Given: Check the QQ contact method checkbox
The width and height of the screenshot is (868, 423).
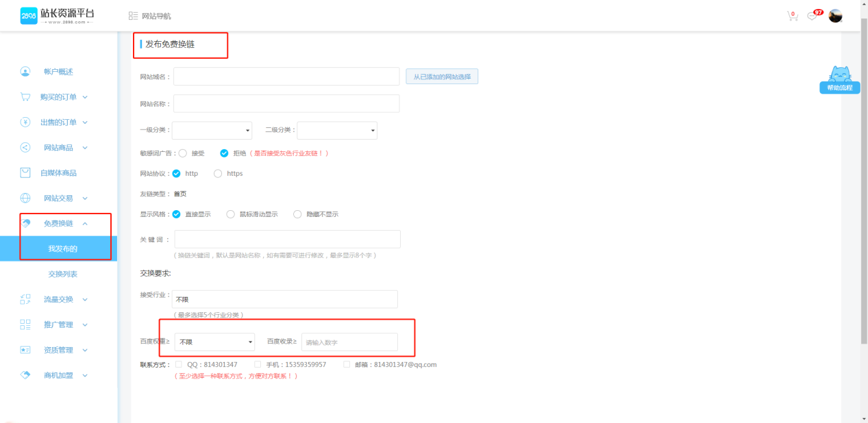Looking at the screenshot, I should [179, 365].
